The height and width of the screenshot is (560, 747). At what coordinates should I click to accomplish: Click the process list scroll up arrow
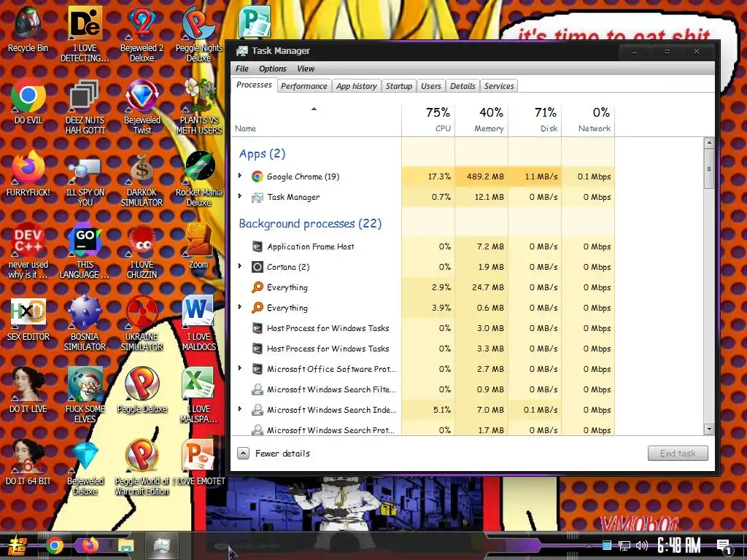[709, 143]
